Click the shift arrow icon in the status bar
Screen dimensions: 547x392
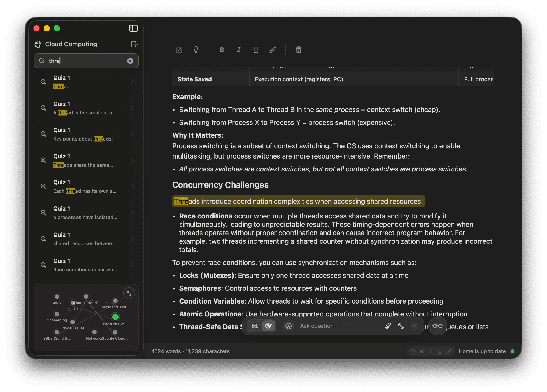tap(413, 351)
